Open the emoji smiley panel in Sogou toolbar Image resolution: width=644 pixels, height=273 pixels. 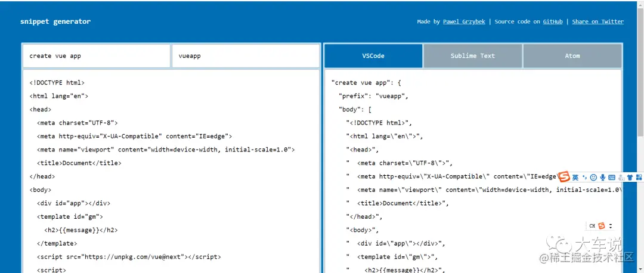point(593,178)
